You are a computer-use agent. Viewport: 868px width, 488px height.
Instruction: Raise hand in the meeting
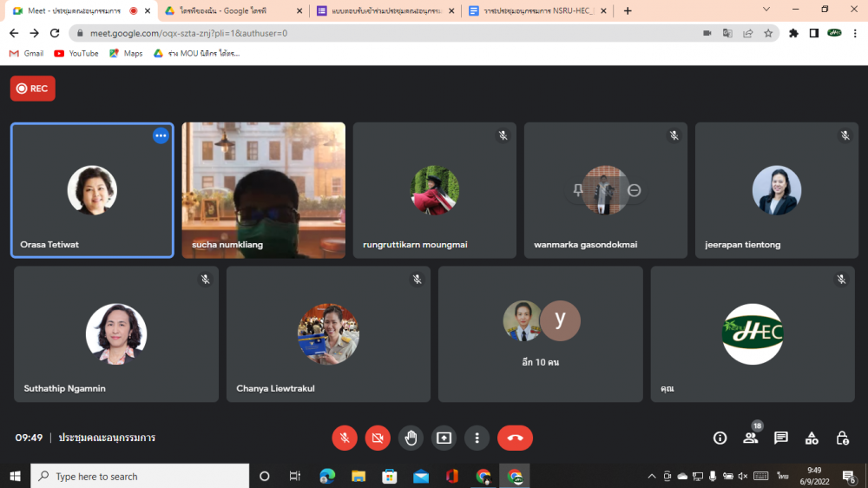coord(411,439)
